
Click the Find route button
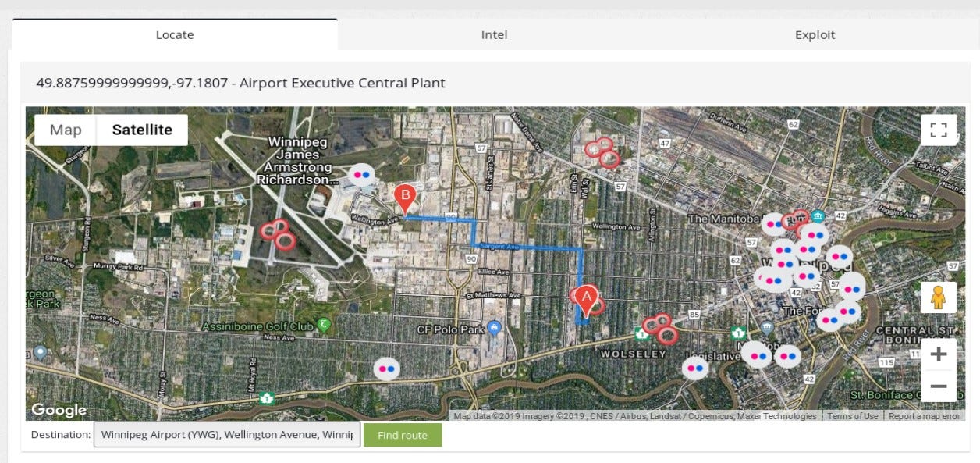click(403, 435)
